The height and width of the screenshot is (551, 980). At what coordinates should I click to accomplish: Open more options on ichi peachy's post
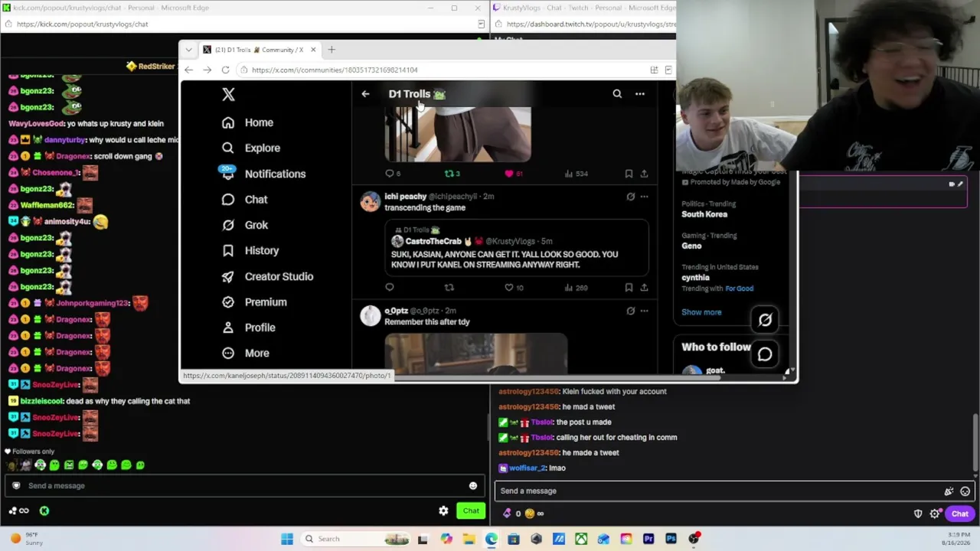[x=644, y=197]
